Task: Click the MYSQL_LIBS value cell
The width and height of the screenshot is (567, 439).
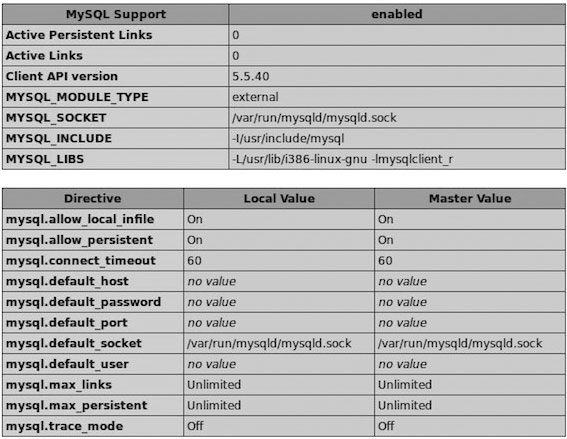Action: (397, 159)
